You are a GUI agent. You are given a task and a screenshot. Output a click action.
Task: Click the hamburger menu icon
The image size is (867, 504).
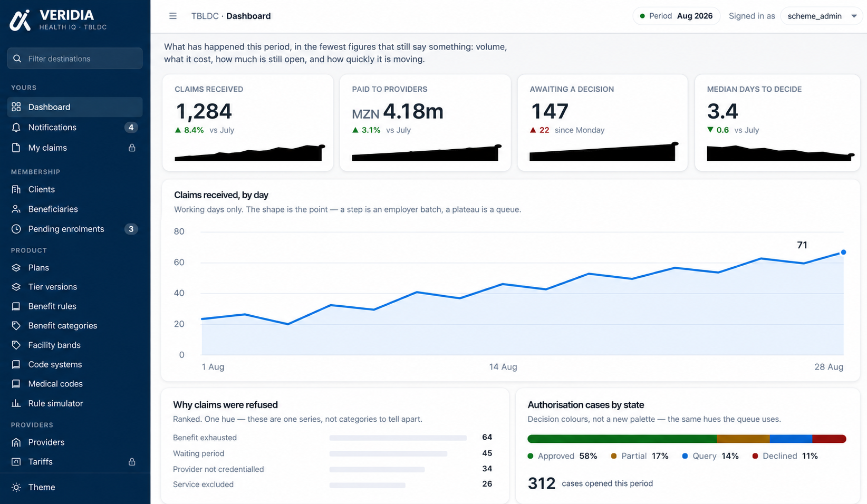[172, 16]
